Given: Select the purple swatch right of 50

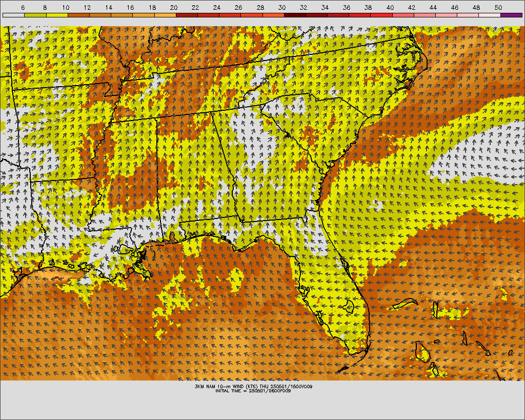Looking at the screenshot, I should click(x=511, y=15).
